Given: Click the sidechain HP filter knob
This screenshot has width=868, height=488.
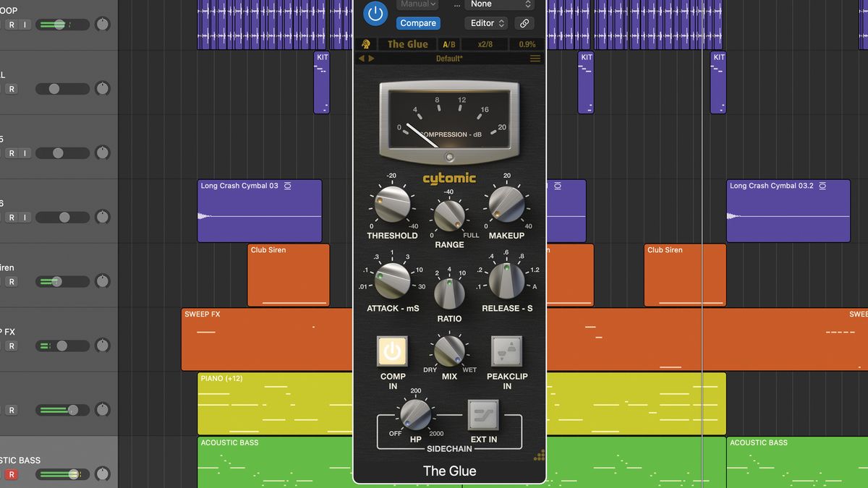Looking at the screenshot, I should point(415,414).
